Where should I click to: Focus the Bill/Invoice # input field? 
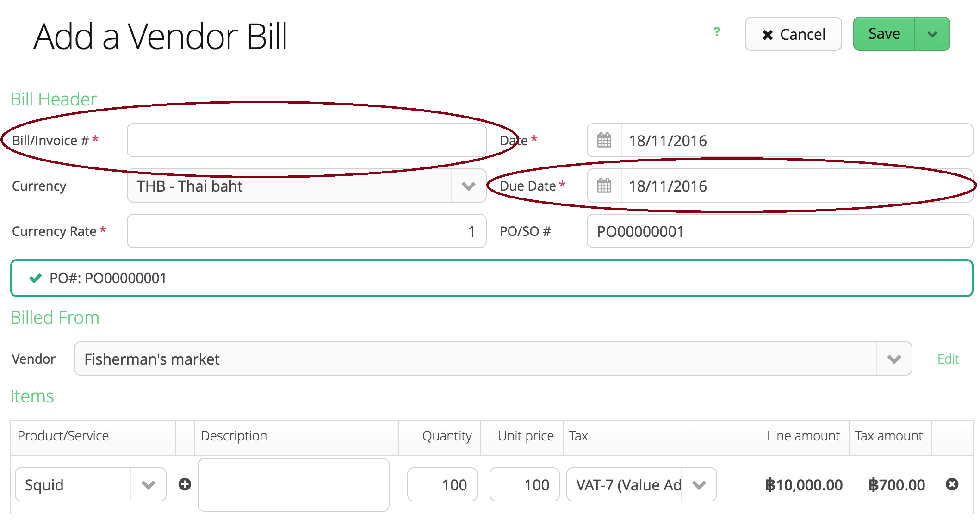[306, 140]
